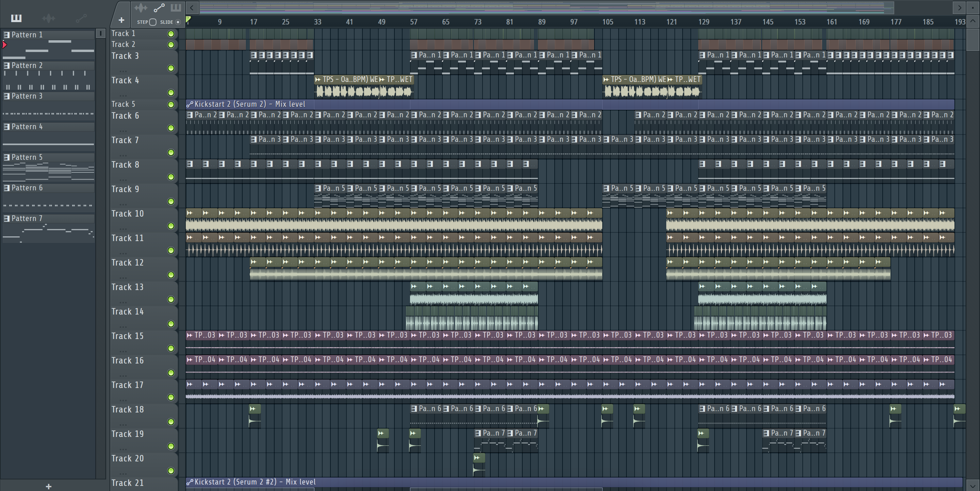This screenshot has width=980, height=491.
Task: Select automation clip mode icon in playlist header
Action: pos(159,7)
